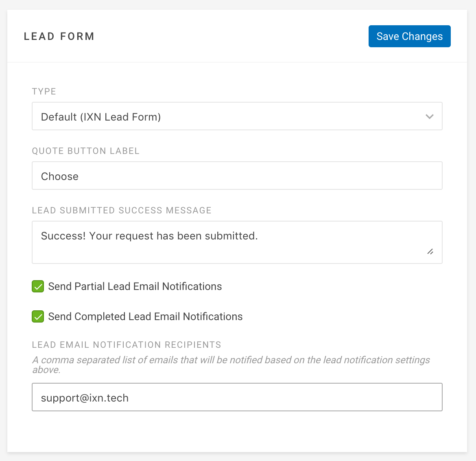Open the Type dropdown

click(x=237, y=116)
